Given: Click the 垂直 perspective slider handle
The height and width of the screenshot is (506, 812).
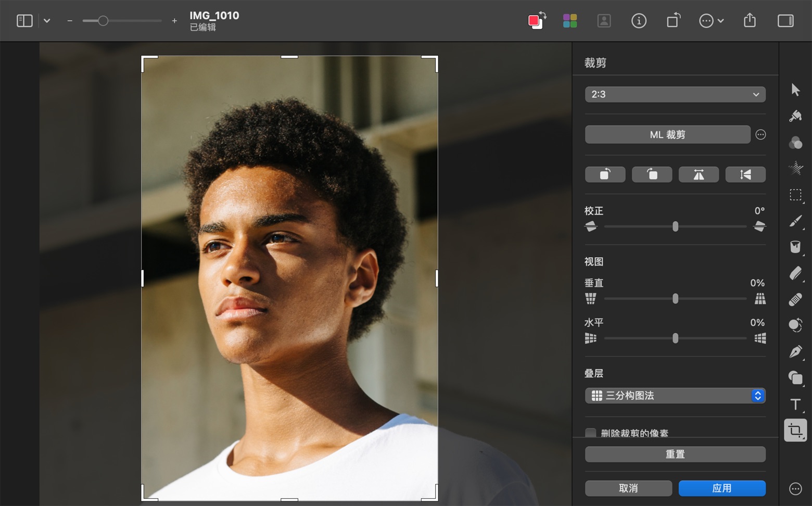Looking at the screenshot, I should (675, 299).
